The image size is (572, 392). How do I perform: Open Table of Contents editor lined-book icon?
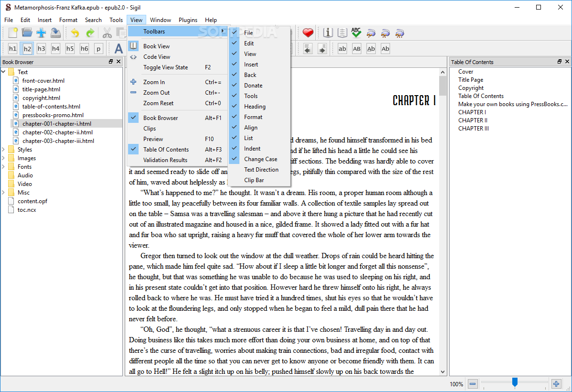(x=342, y=33)
